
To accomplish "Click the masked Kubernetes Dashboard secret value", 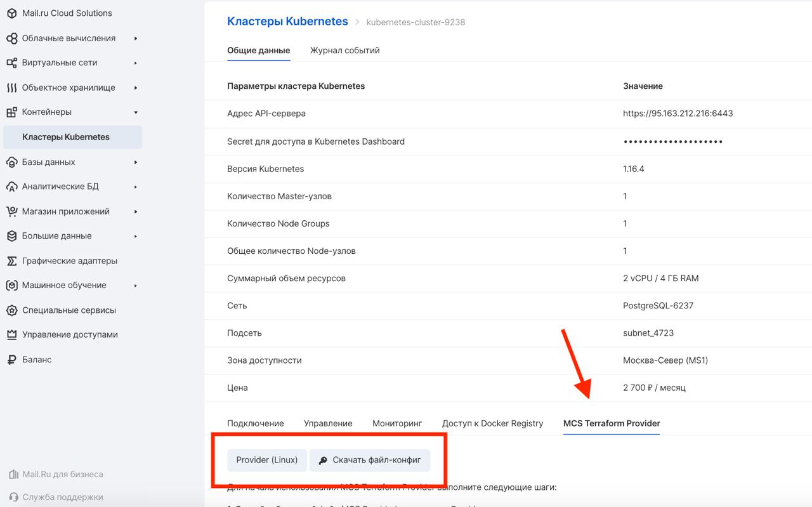I will coord(673,142).
